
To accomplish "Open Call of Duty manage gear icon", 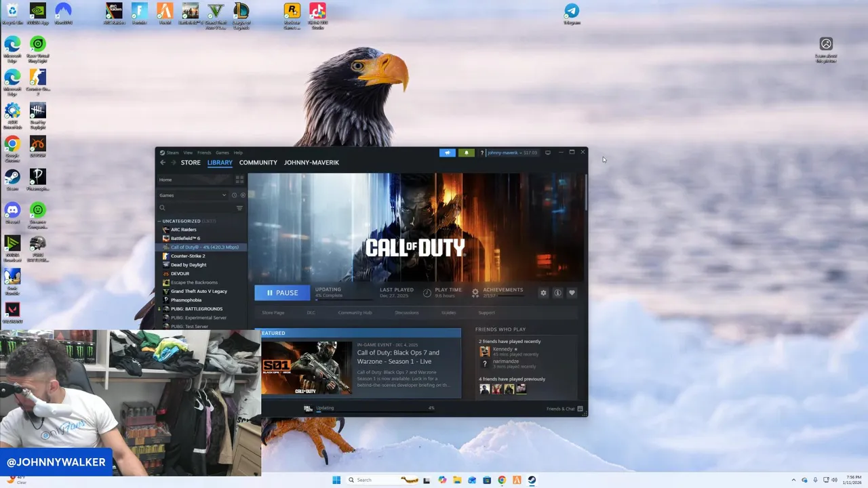I will (543, 293).
